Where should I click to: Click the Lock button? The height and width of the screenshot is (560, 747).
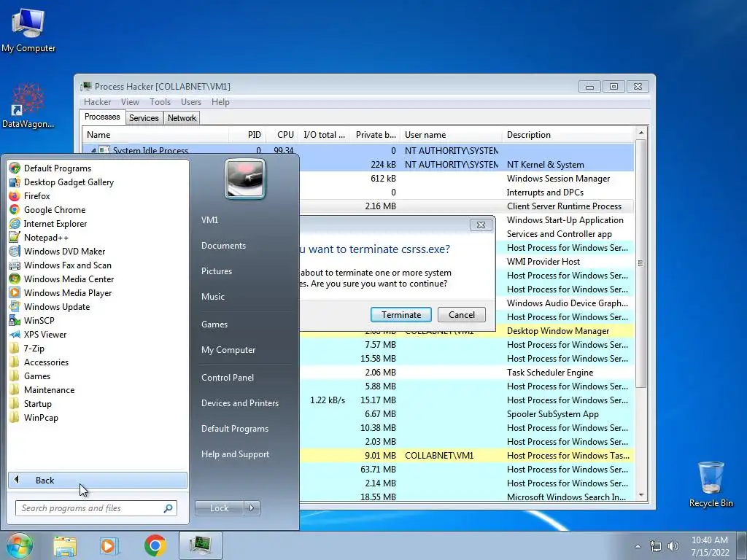(x=220, y=508)
